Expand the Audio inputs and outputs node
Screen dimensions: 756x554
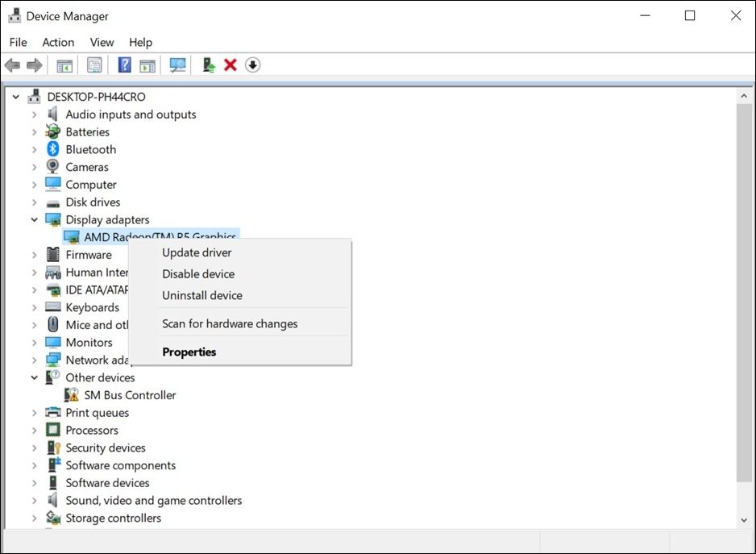tap(35, 115)
